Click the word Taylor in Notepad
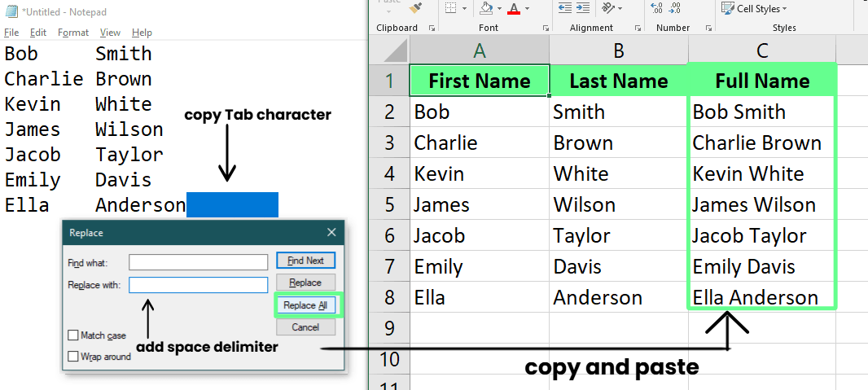Viewport: 868px width, 390px height. coord(129,155)
